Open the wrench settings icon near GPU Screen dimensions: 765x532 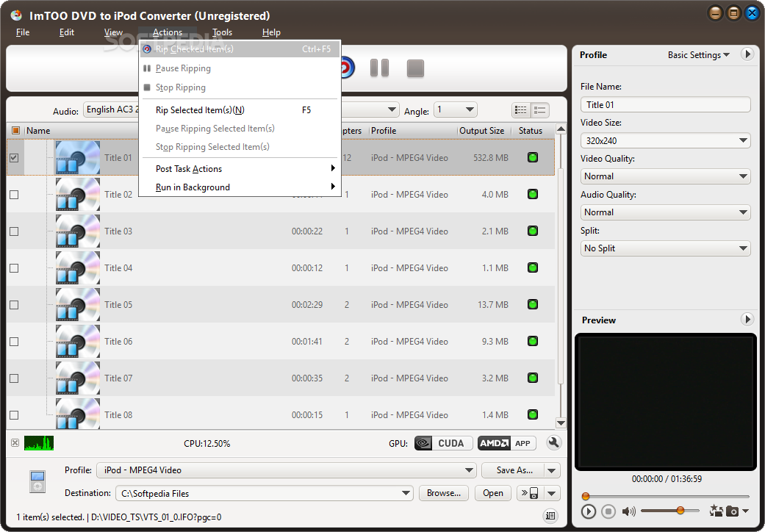(x=553, y=442)
